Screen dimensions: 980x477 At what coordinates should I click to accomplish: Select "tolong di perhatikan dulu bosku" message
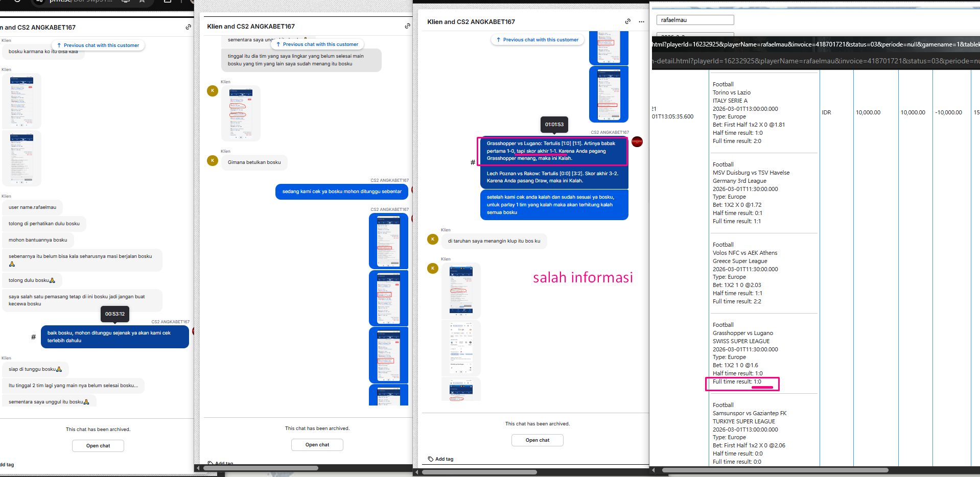(x=44, y=224)
